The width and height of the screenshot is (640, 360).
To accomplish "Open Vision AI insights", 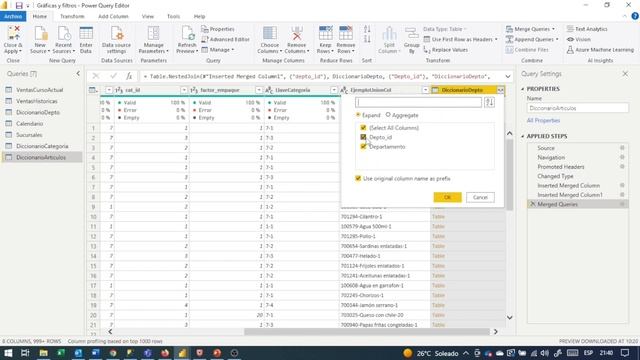I will click(578, 39).
